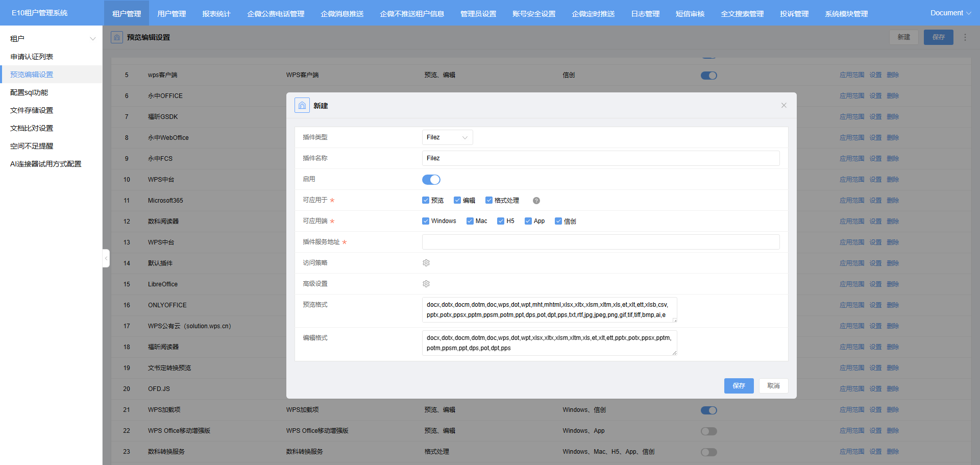Open the 报表统计 tab
Viewport: 980px width, 465px height.
216,14
